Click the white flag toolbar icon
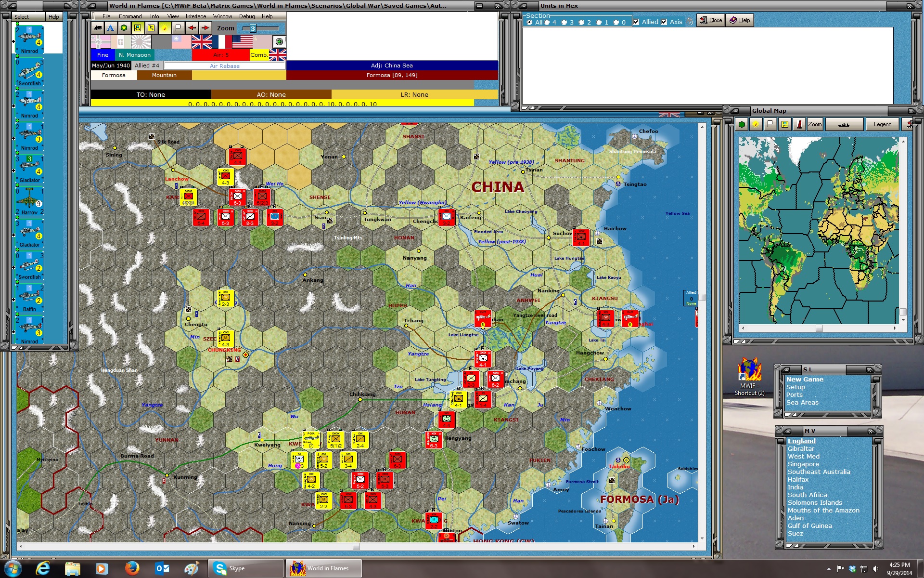Image resolution: width=924 pixels, height=578 pixels. click(x=178, y=28)
